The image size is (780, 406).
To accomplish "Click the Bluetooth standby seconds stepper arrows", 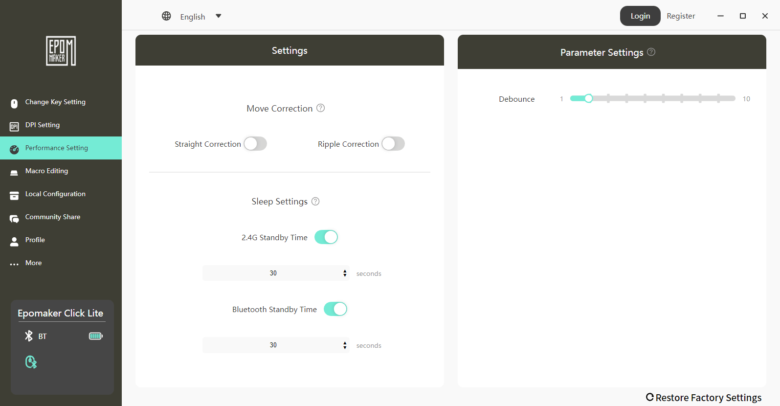I will pos(345,345).
